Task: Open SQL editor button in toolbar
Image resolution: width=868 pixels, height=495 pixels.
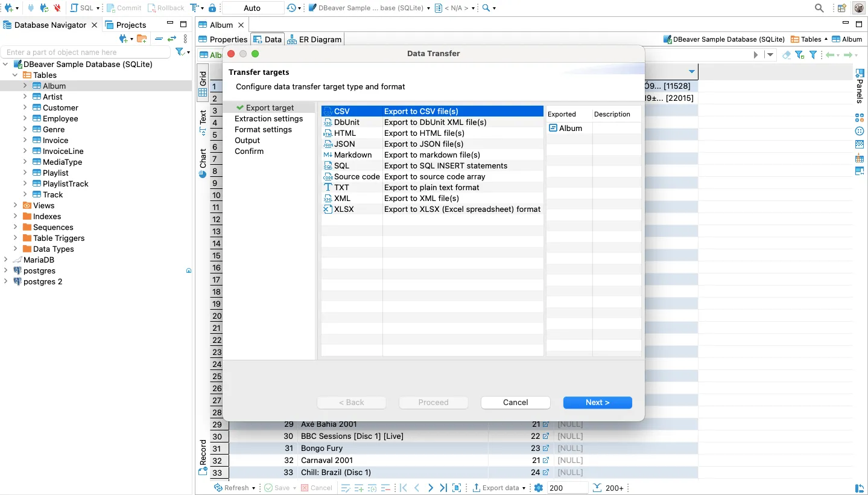Action: click(82, 8)
